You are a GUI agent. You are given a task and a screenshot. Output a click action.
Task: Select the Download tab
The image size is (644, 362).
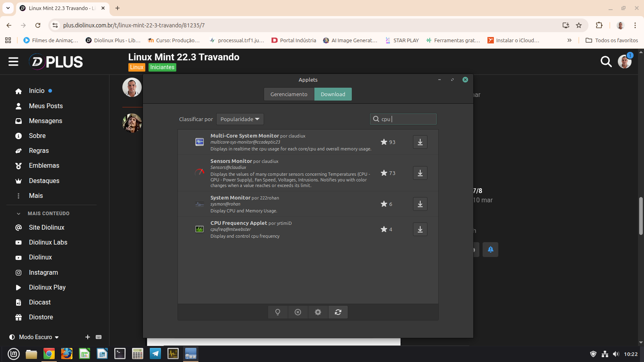point(333,94)
